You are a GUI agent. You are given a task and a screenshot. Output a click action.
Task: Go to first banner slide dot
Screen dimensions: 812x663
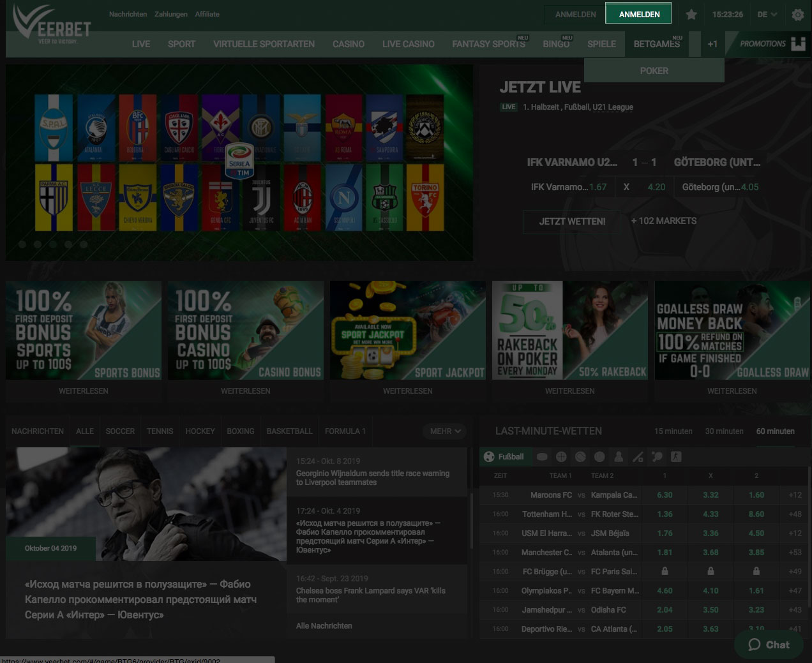pos(22,244)
